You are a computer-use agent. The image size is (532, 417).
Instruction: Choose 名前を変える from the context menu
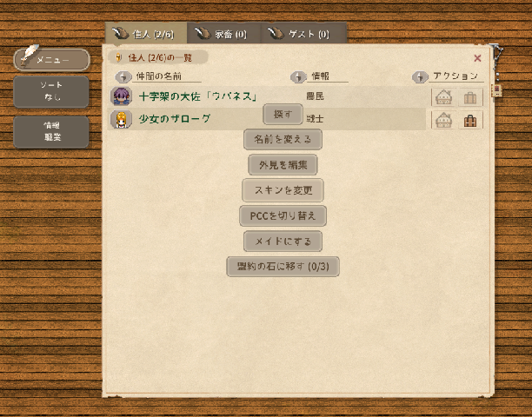click(283, 139)
